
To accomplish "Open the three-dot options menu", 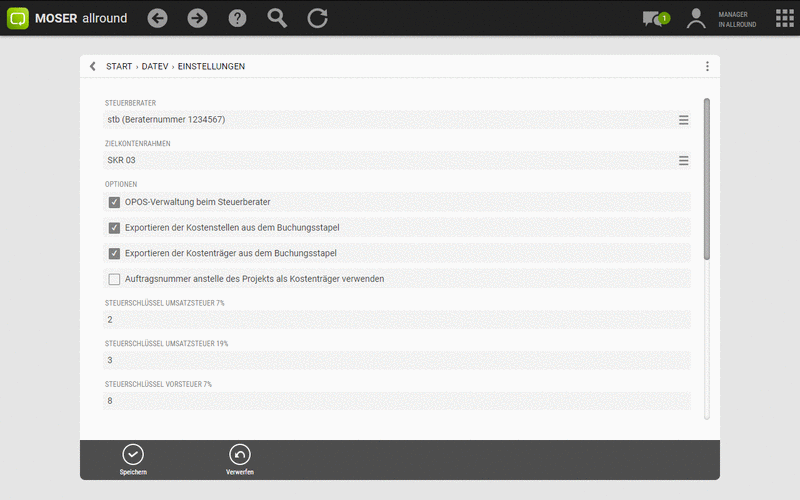I will tap(707, 66).
